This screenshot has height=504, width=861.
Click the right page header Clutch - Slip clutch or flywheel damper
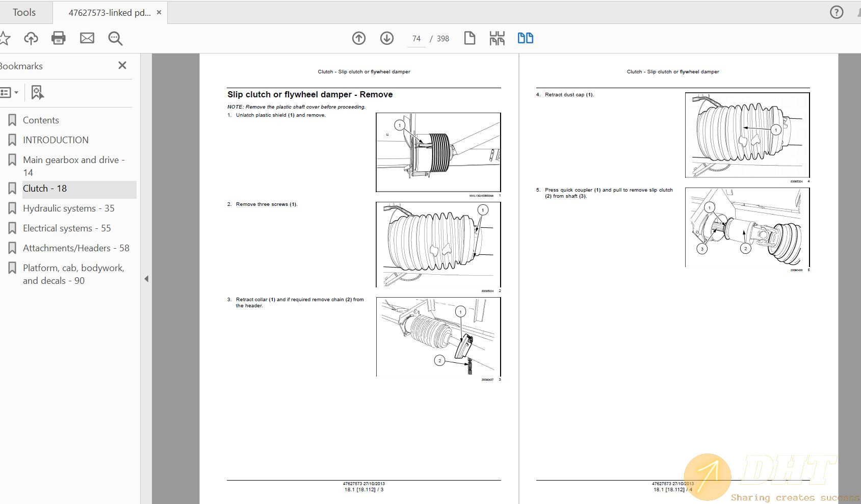pyautogui.click(x=673, y=72)
